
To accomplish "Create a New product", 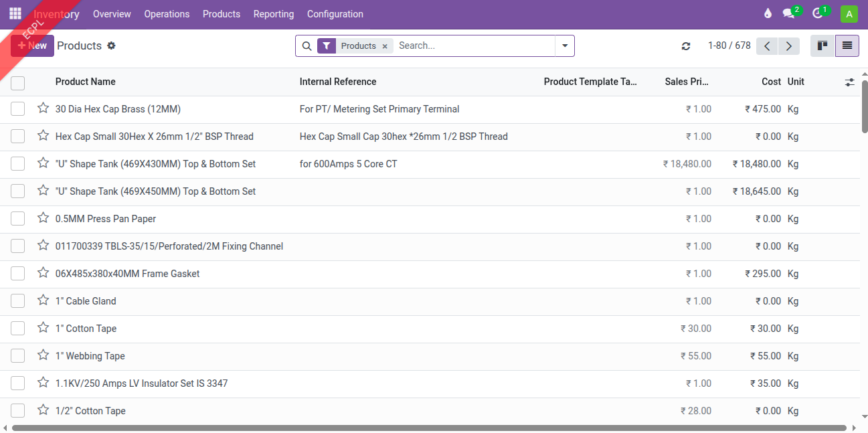I will 33,46.
